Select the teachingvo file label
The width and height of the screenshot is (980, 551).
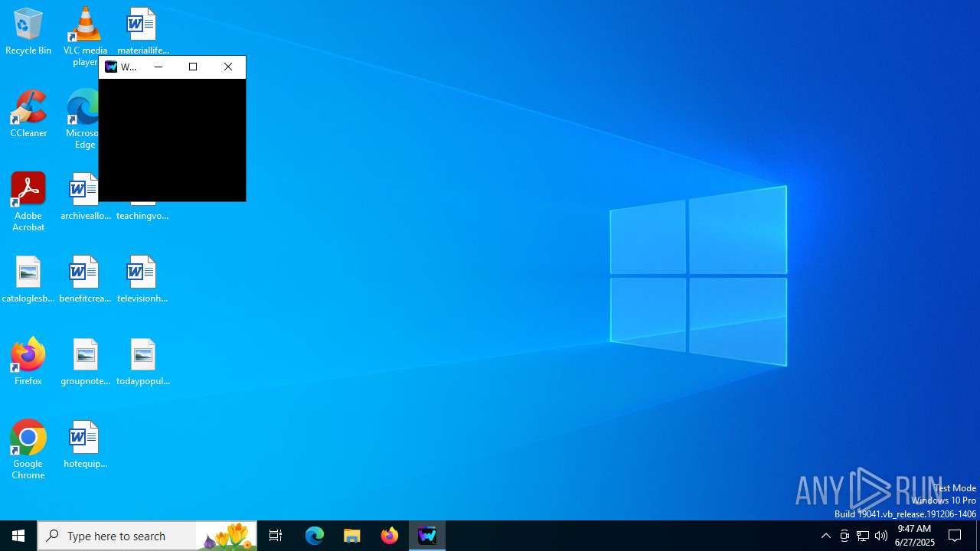coord(142,216)
